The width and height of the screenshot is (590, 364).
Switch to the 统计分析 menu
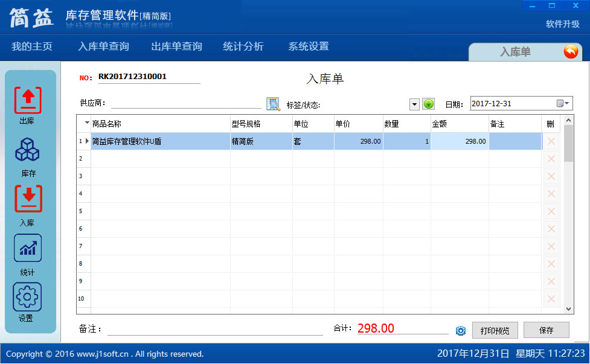tap(243, 46)
